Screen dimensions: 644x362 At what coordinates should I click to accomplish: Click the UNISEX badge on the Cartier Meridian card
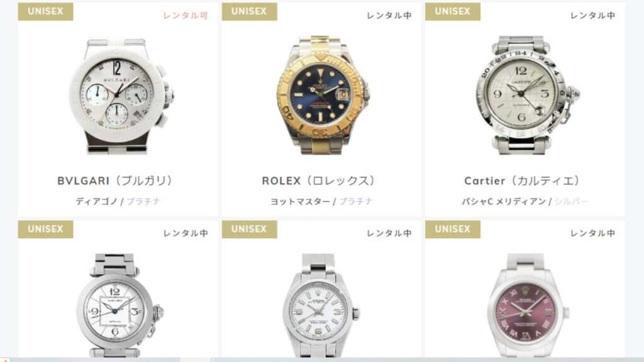[453, 11]
